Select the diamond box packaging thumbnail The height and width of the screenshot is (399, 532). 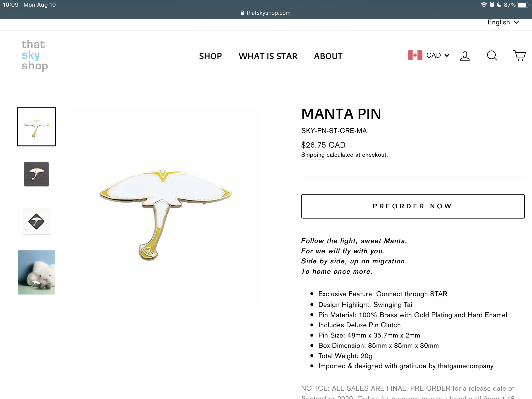(x=36, y=221)
